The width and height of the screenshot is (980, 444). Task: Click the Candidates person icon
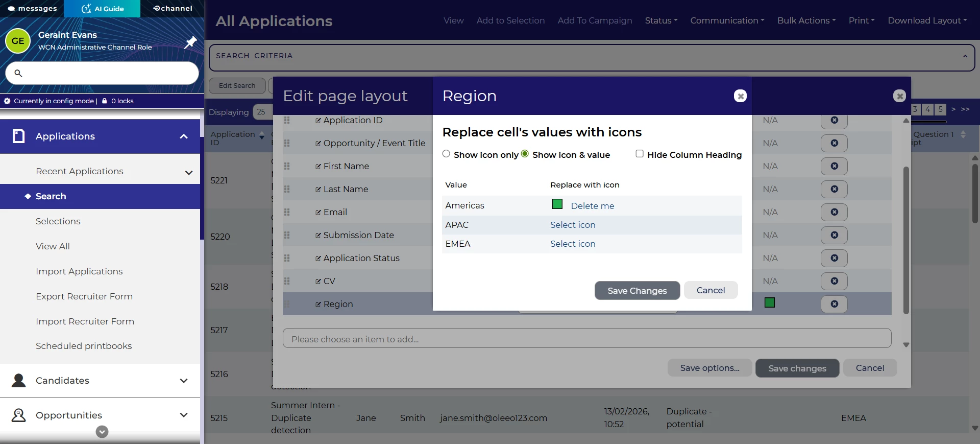coord(19,381)
